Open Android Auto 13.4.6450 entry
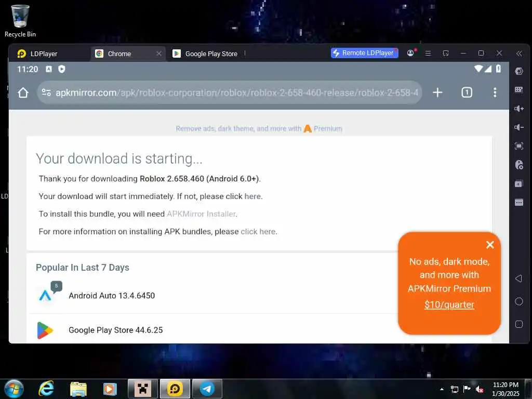The height and width of the screenshot is (399, 532). pos(112,296)
